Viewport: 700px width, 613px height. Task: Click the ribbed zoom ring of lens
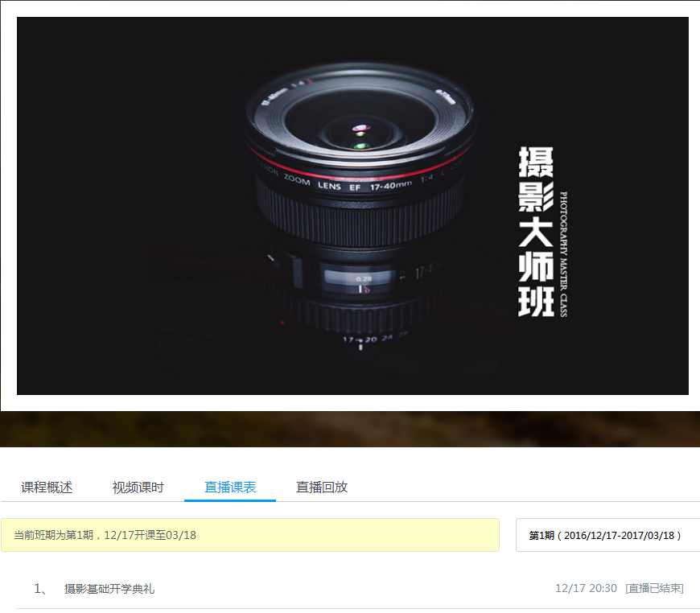click(358, 219)
